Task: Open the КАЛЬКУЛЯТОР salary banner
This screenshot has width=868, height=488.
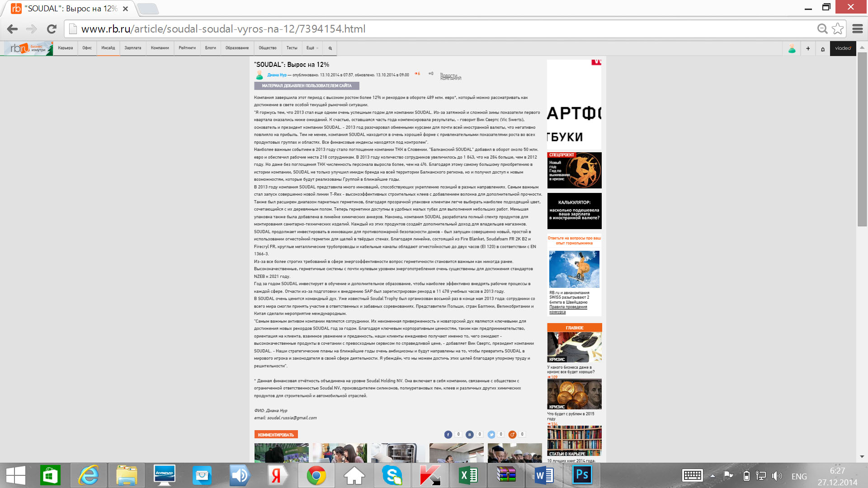Action: coord(575,211)
